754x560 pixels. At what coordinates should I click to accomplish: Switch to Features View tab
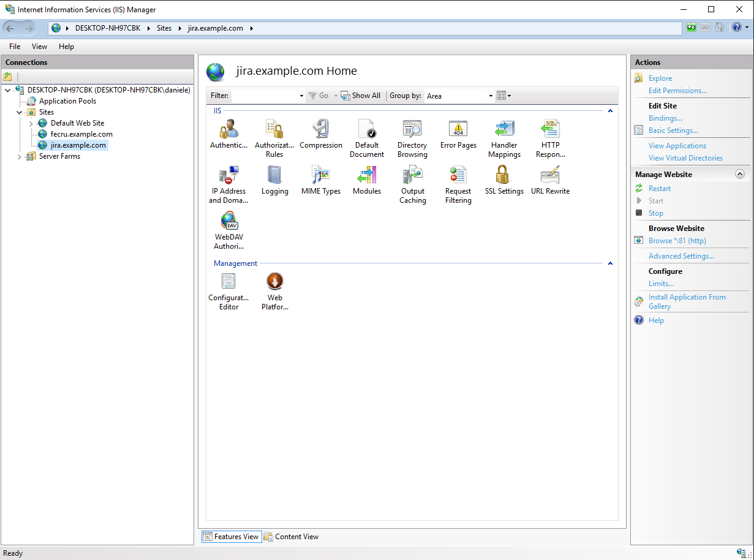(x=231, y=537)
